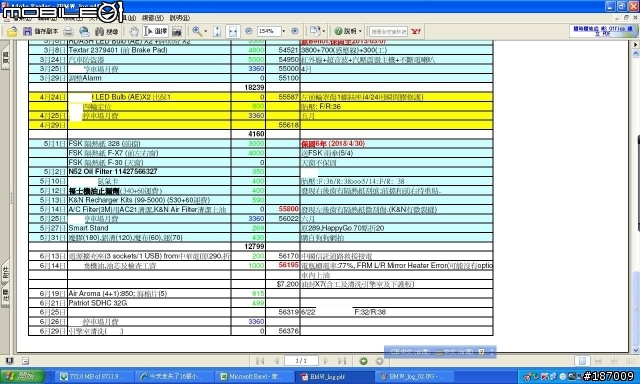
Task: Go to first page button
Action: [x=260, y=361]
